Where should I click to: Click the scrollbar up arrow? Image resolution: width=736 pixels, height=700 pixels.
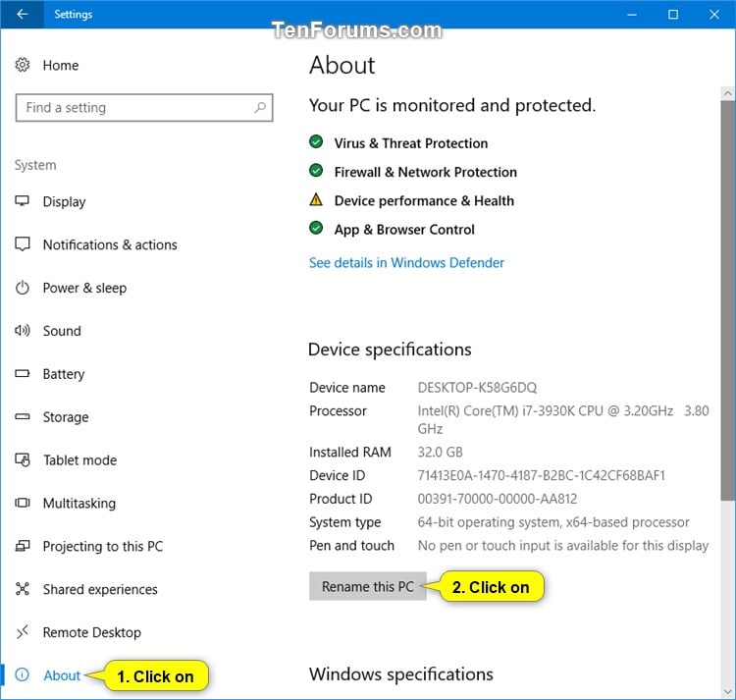coord(728,93)
